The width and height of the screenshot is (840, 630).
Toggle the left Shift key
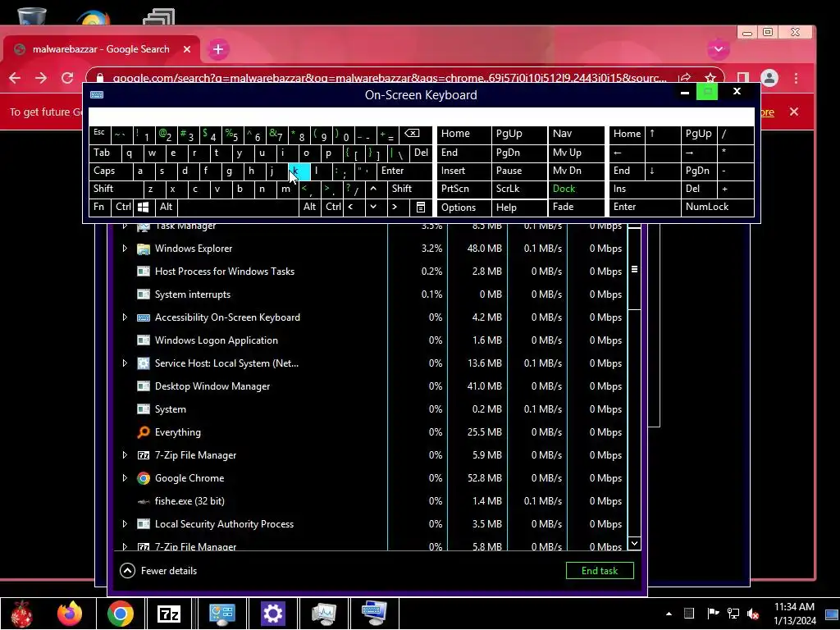[116, 189]
